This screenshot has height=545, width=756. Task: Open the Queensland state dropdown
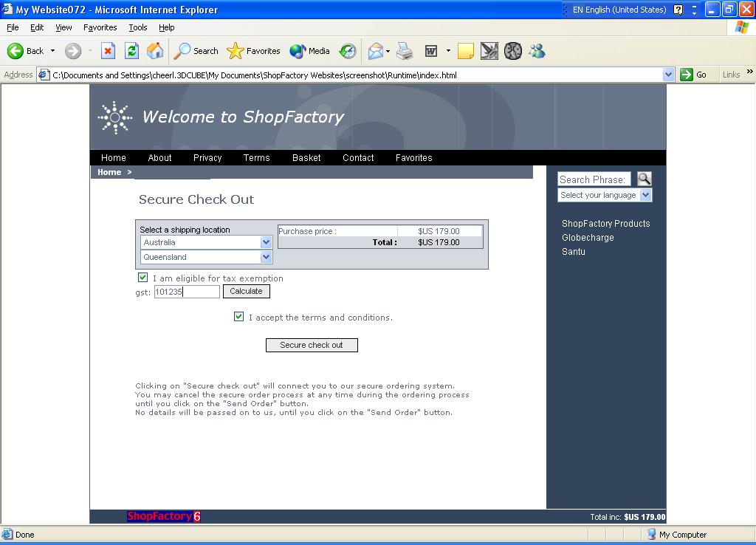[x=267, y=257]
